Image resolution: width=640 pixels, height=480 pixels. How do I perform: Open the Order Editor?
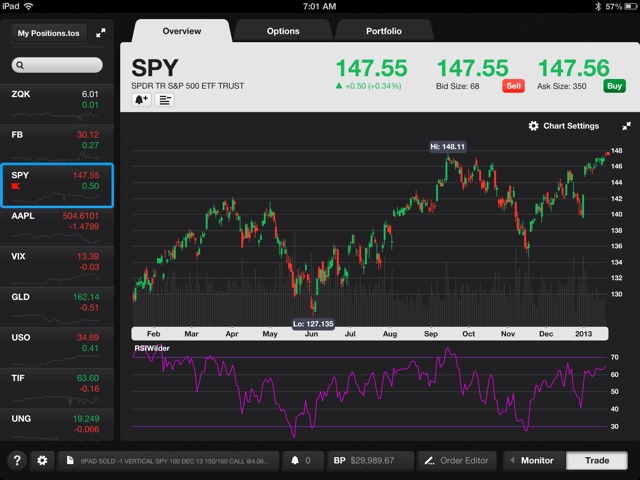(x=457, y=460)
